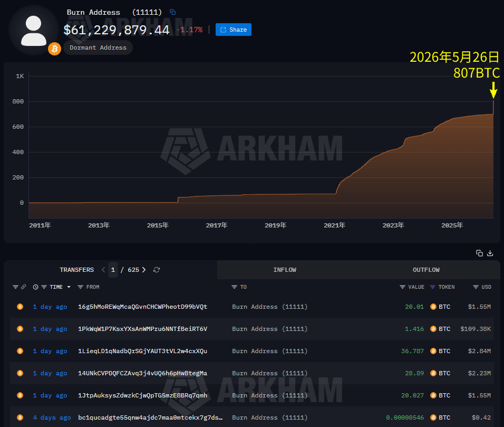Viewport: 504px width, 427px height.
Task: Go to the previous transfers page
Action: coord(103,270)
